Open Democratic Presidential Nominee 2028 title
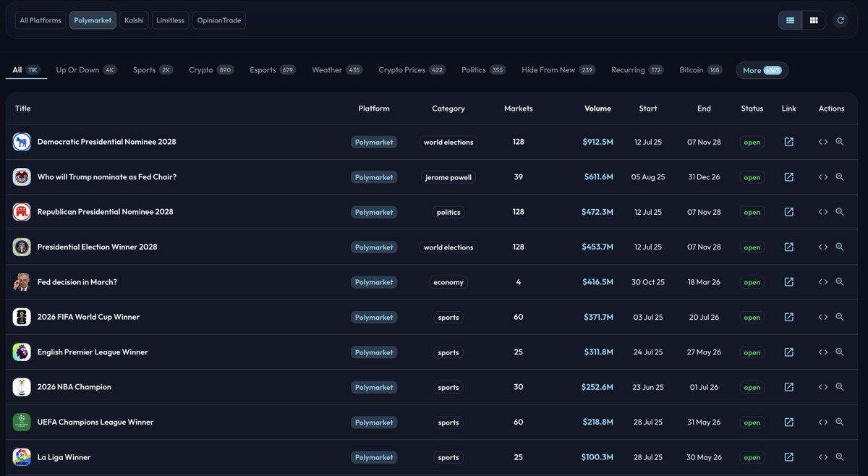Screen dimensions: 868x476 [106, 142]
